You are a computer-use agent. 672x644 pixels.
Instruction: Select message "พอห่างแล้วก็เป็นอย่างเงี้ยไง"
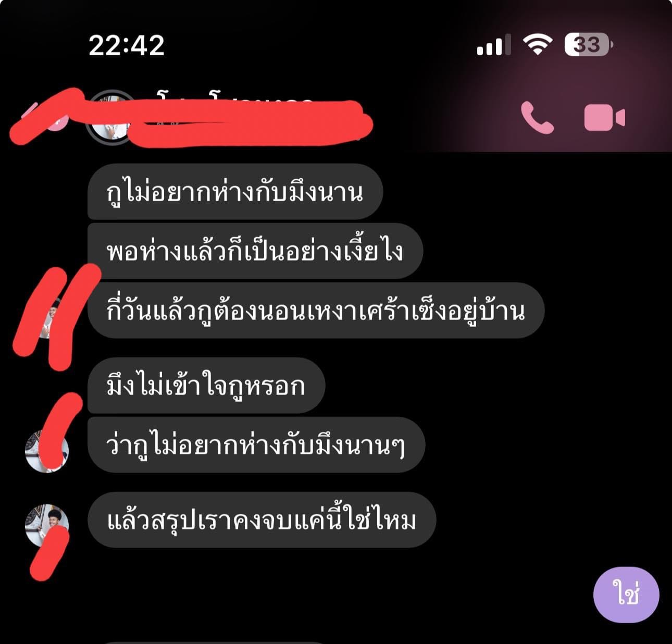click(255, 251)
